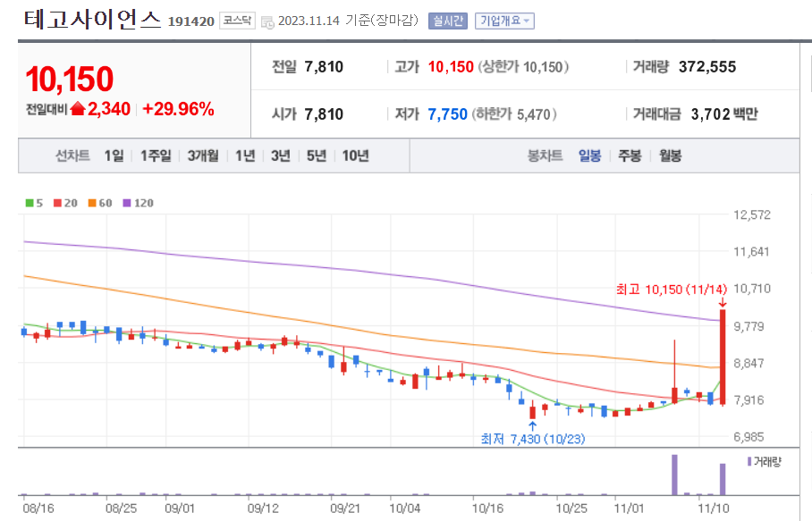Click the purple 거래량 volume legend marker
Screen dimensions: 812x521
[749, 461]
